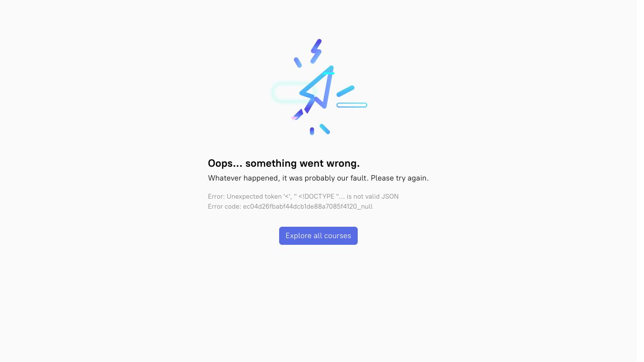Click the error code hash string
Image resolution: width=644 pixels, height=362 pixels.
click(308, 206)
